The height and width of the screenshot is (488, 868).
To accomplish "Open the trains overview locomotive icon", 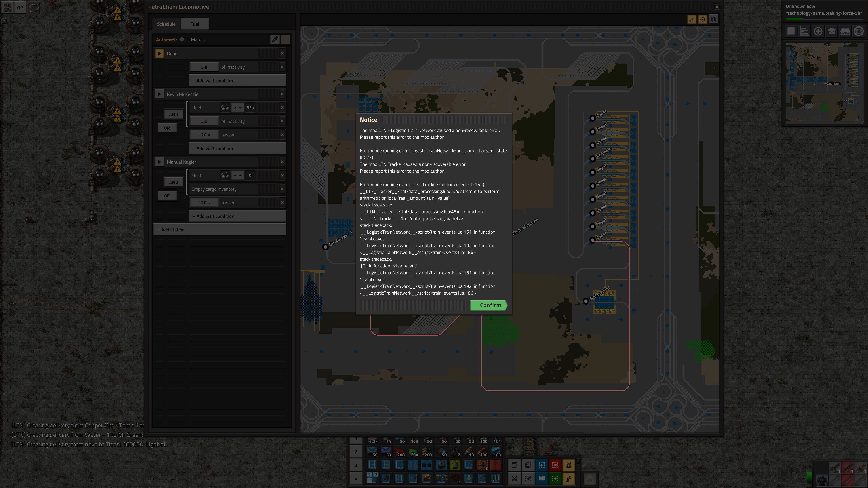I will [845, 32].
